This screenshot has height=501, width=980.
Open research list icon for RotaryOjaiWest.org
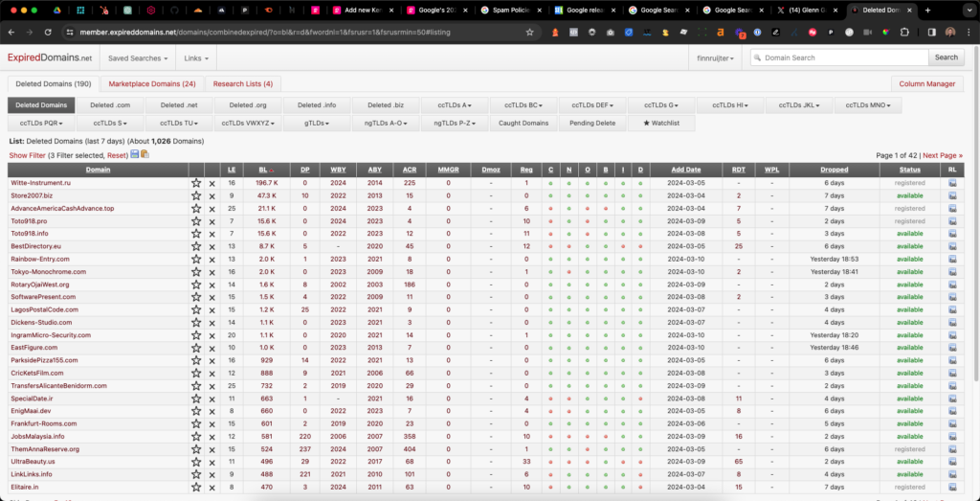[x=952, y=285]
